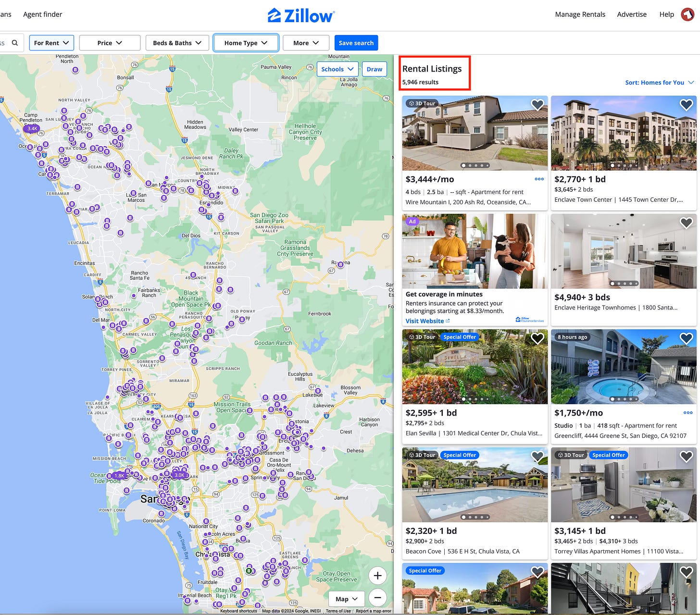Expand the Schools map dropdown
This screenshot has height=615, width=700.
coord(337,69)
